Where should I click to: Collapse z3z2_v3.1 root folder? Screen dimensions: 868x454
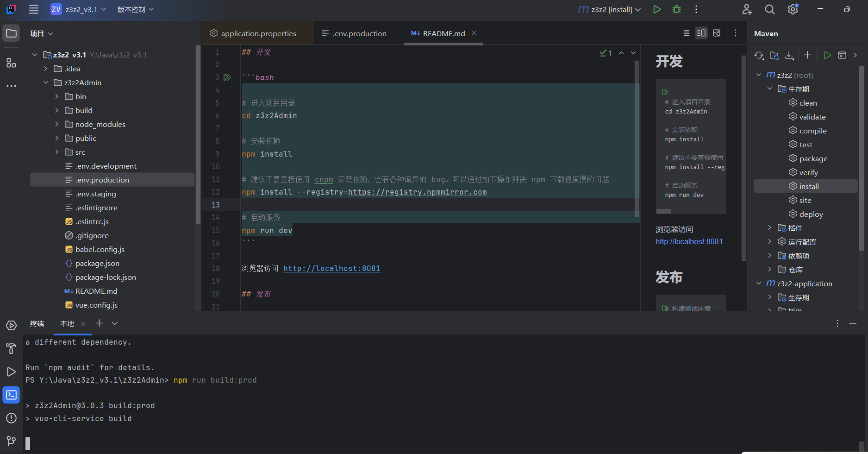pyautogui.click(x=35, y=55)
